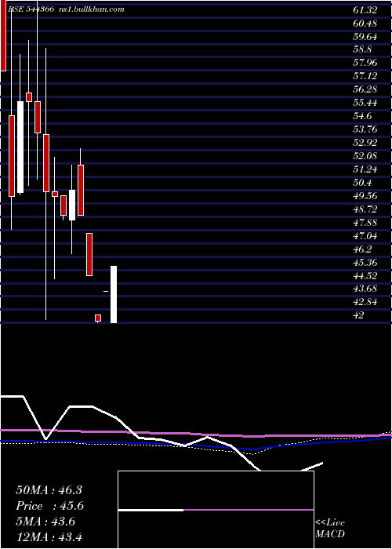Screen dimensions: 392x549
Task: Click the 12MA : 43.4 readout
Action: (x=49, y=536)
